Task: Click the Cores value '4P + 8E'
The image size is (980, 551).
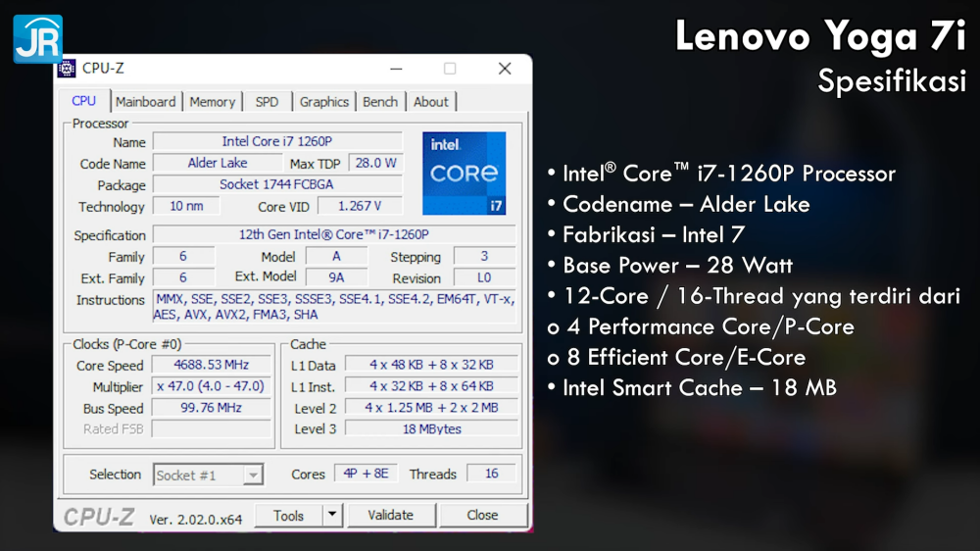Action: tap(366, 474)
